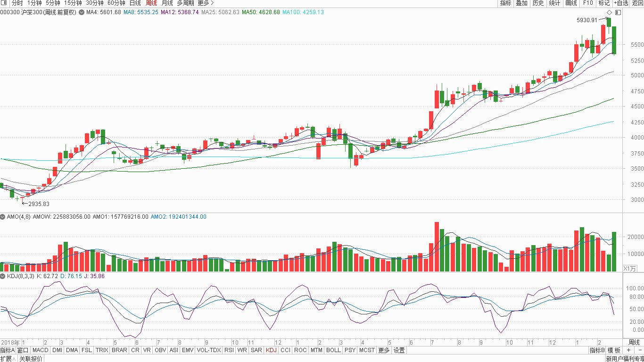Toggle the right side panel icon

pos(618,12)
